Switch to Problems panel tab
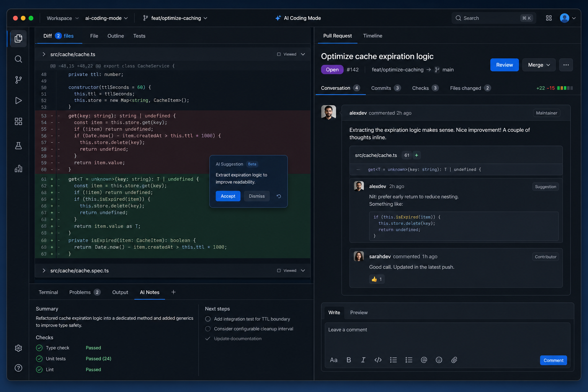The image size is (588, 392). coord(85,292)
